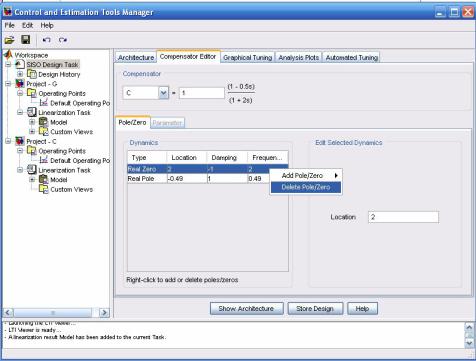Click the Type column header

tap(147, 158)
